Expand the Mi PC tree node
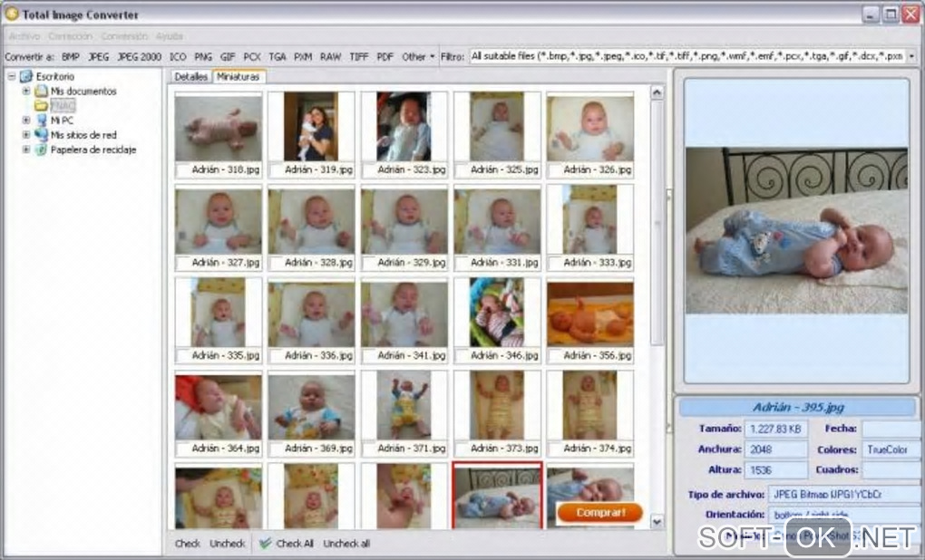925x560 pixels. click(26, 121)
